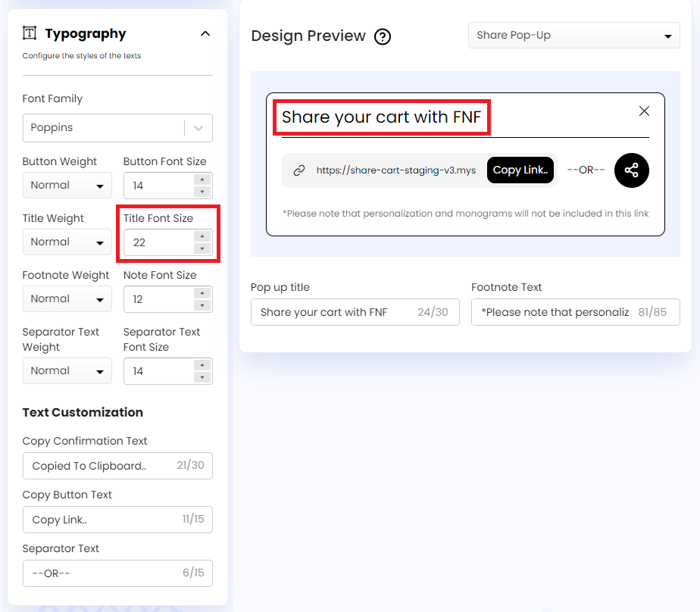
Task: Open the Footnote Weight dropdown
Action: coord(67,298)
